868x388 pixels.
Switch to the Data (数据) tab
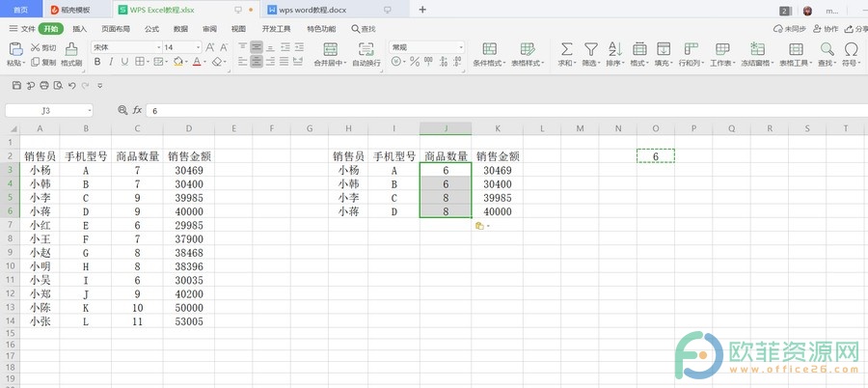[180, 29]
